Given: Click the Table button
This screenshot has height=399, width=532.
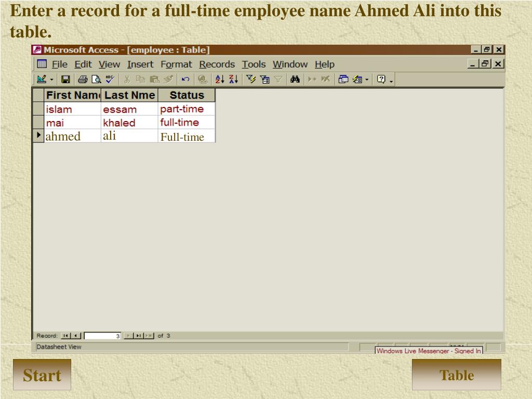Looking at the screenshot, I should pyautogui.click(x=456, y=375).
